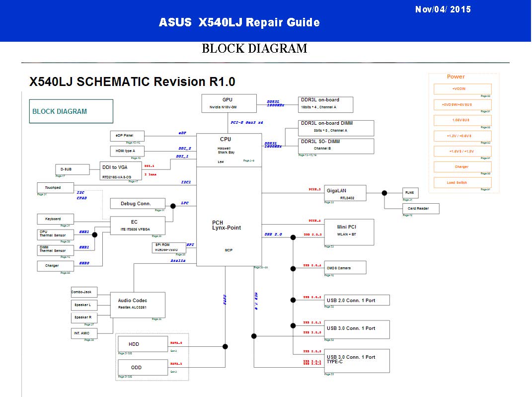532x397 pixels.
Task: Select the RJ45 block
Action: [x=410, y=193]
